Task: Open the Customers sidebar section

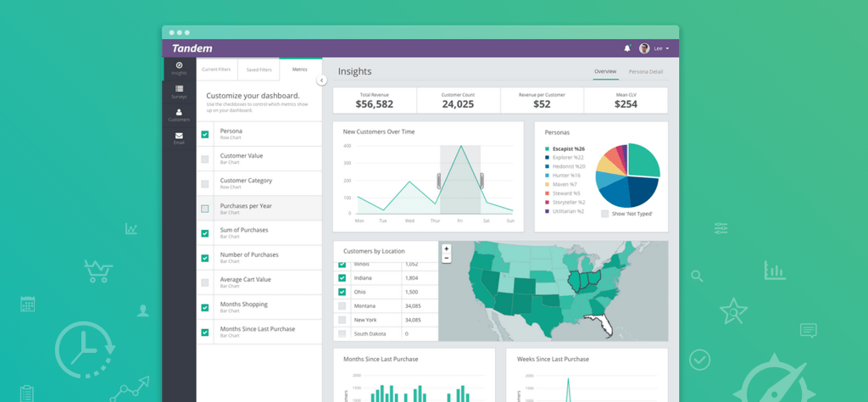Action: point(179,115)
